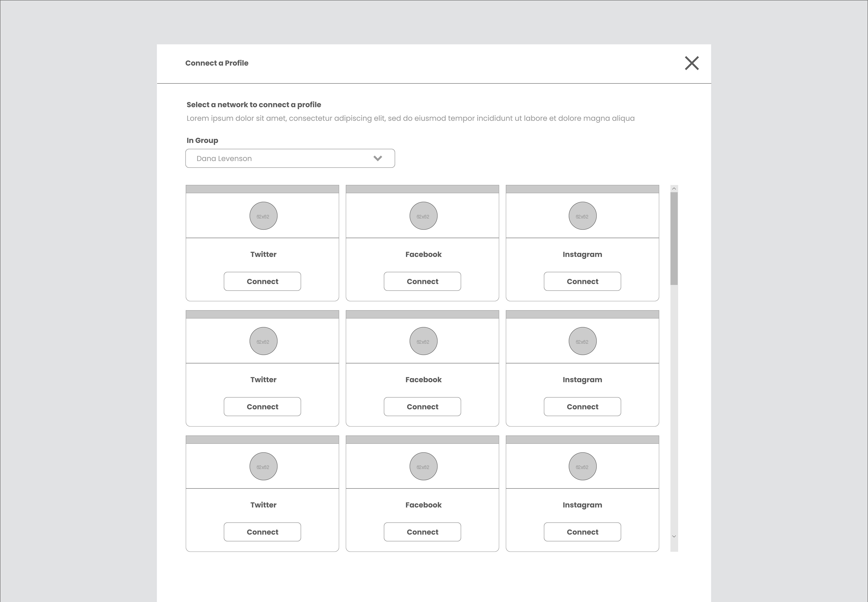The height and width of the screenshot is (602, 868).
Task: Click the first-row Twitter label
Action: tap(263, 254)
